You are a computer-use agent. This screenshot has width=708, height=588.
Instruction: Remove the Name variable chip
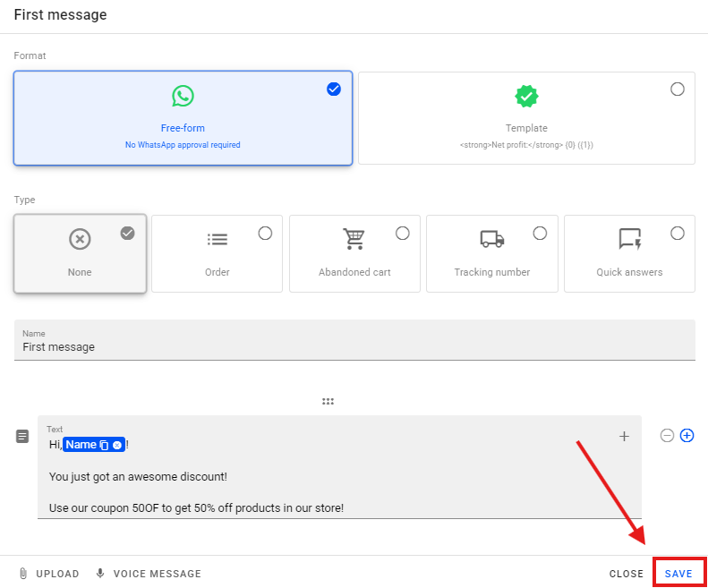(x=117, y=445)
